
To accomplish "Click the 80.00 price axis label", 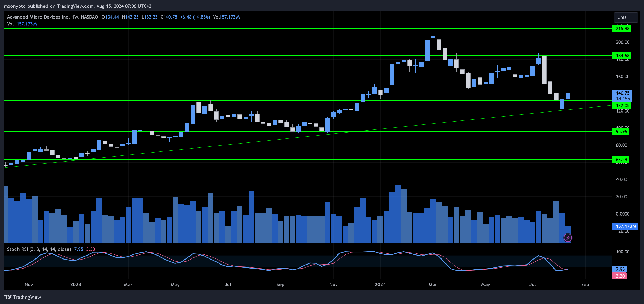I will coord(621,145).
